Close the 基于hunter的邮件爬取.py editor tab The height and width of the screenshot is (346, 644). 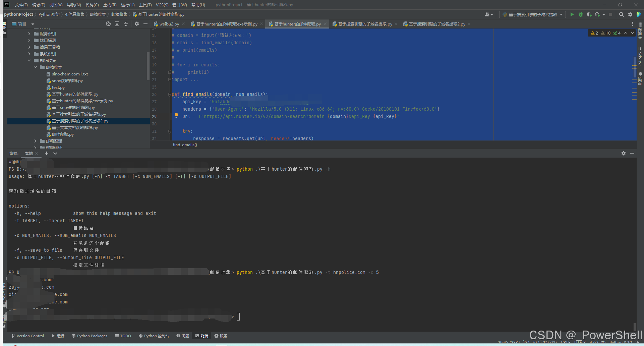(325, 24)
